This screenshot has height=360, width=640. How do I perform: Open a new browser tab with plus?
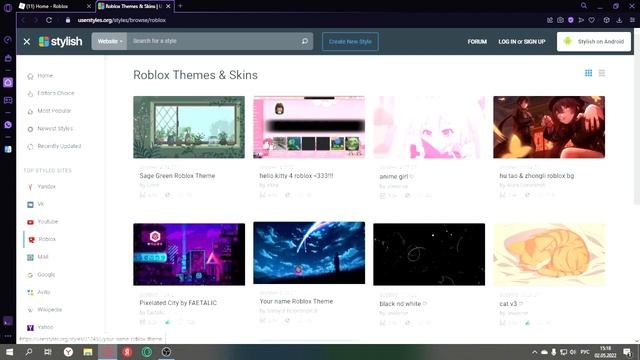pyautogui.click(x=180, y=6)
